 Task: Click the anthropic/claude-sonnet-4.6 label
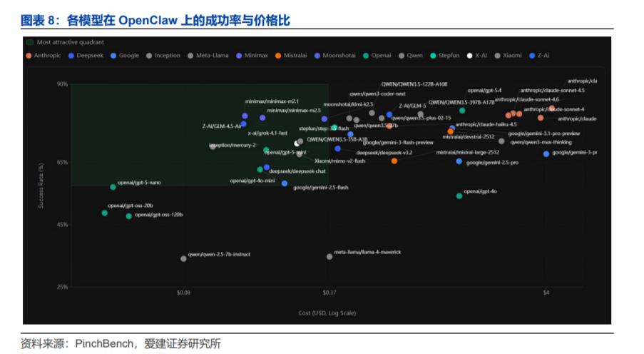tap(526, 99)
